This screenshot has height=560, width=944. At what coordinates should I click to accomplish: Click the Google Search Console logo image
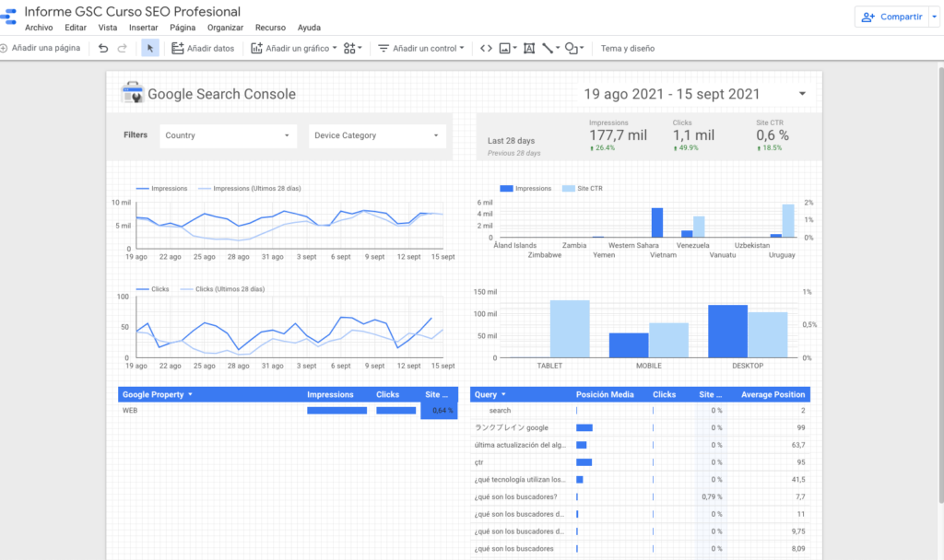[133, 93]
